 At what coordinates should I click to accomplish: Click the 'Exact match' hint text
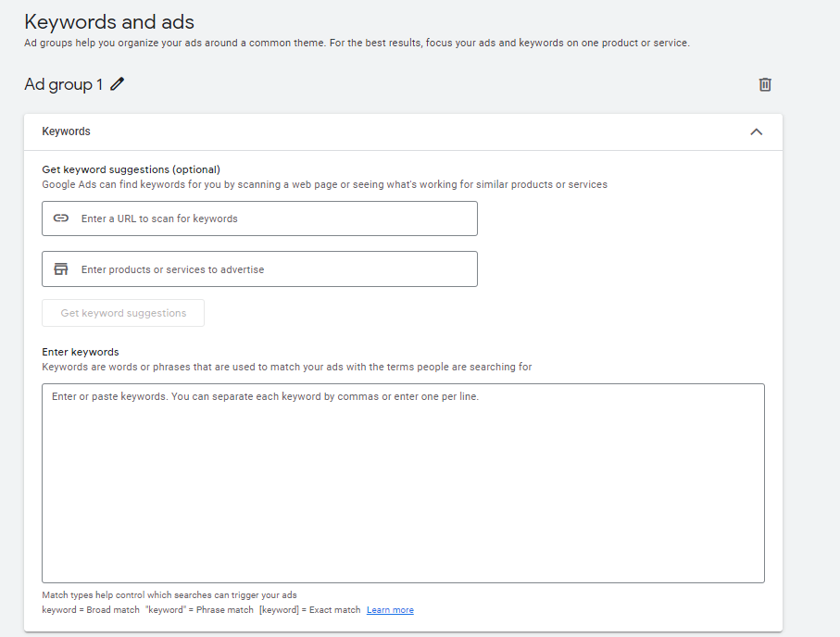point(333,610)
